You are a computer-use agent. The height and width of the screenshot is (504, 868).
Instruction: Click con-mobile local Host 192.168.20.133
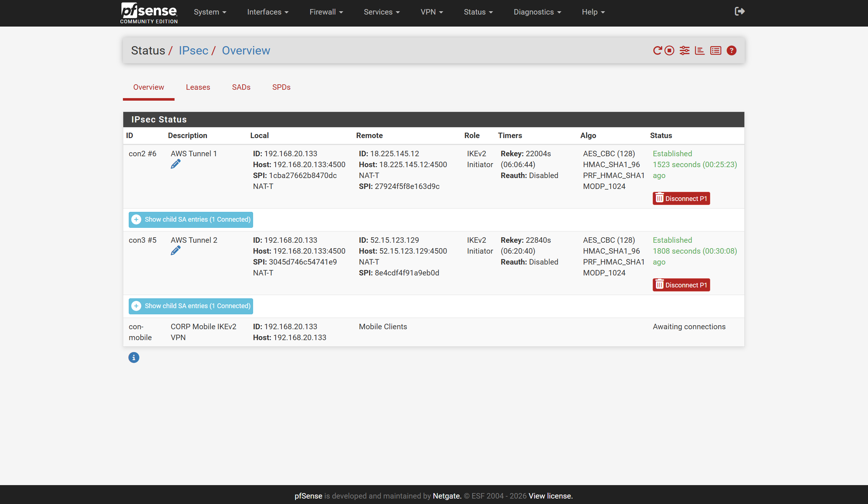coord(300,338)
